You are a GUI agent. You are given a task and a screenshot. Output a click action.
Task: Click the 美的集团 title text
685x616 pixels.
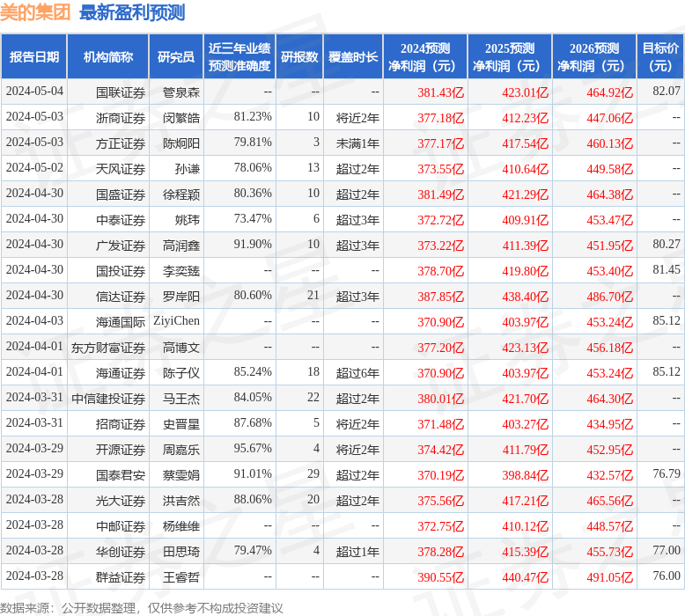point(35,12)
